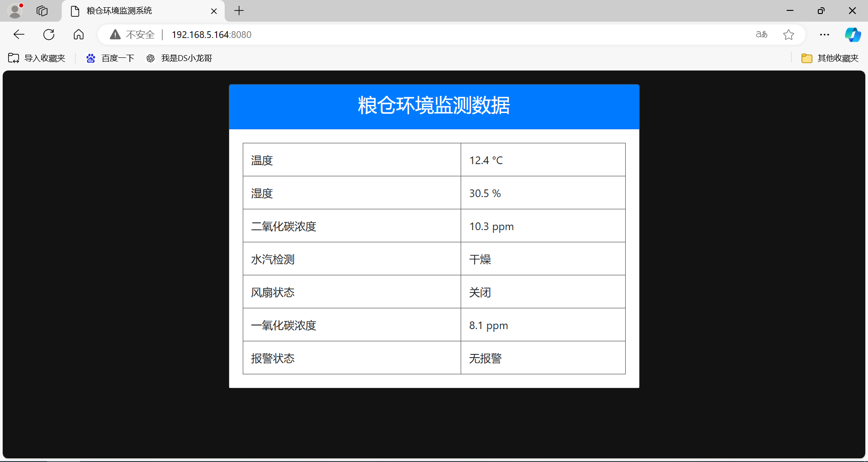This screenshot has height=462, width=868.
Task: Close the browser window
Action: coord(852,11)
